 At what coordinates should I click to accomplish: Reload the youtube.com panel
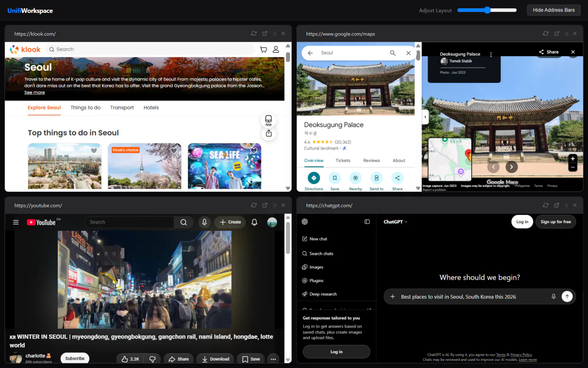pos(254,205)
